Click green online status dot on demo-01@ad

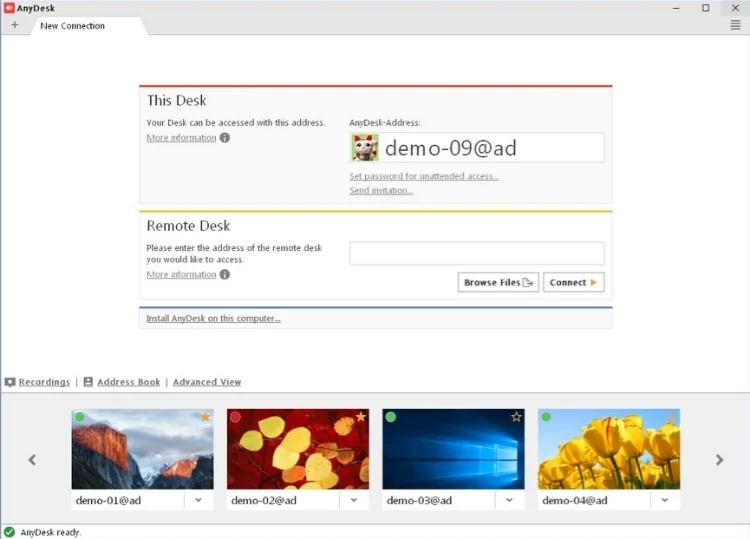tap(80, 417)
